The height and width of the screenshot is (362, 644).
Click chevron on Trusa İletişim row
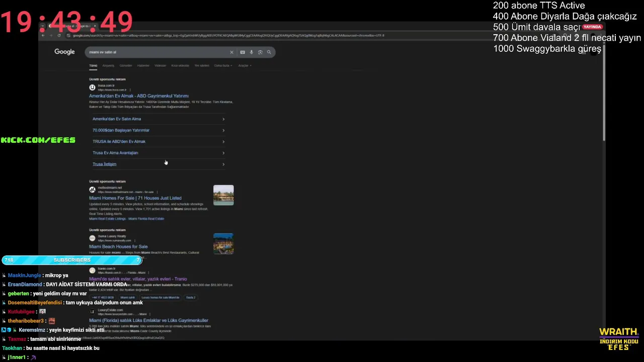[223, 164]
